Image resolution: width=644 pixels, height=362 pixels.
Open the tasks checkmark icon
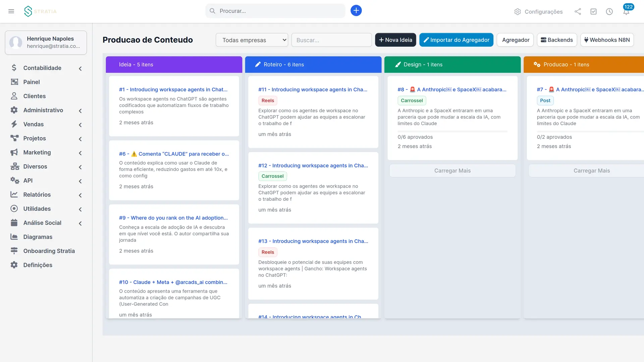pos(593,12)
